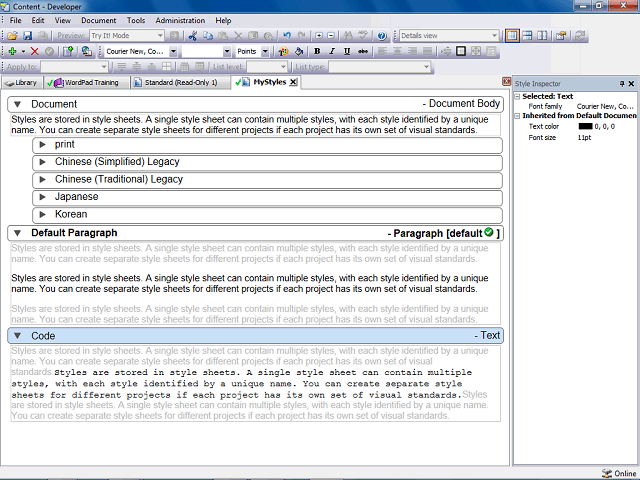
Task: Click the green plus Add icon
Action: 13,51
